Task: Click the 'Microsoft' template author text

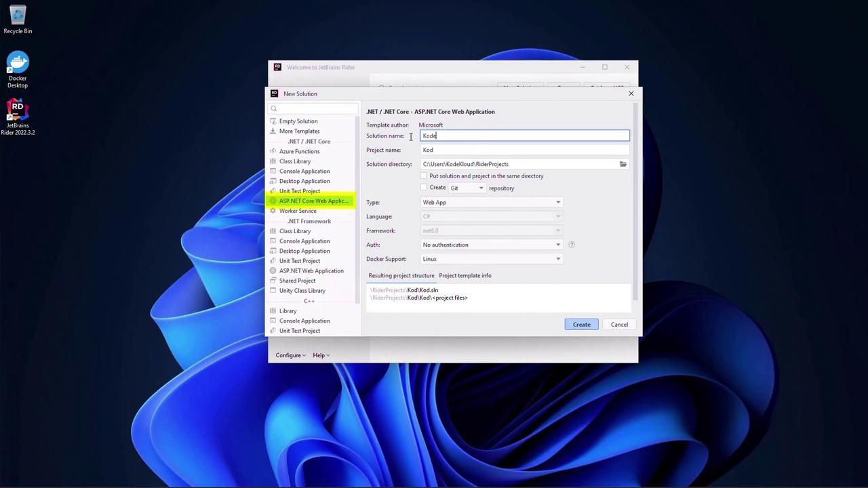Action: point(431,125)
